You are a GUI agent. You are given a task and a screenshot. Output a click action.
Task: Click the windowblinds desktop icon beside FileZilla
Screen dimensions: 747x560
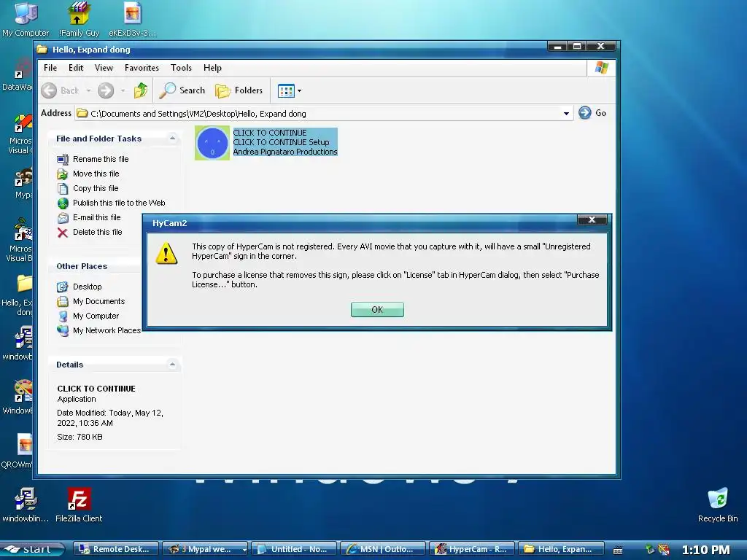26,505
